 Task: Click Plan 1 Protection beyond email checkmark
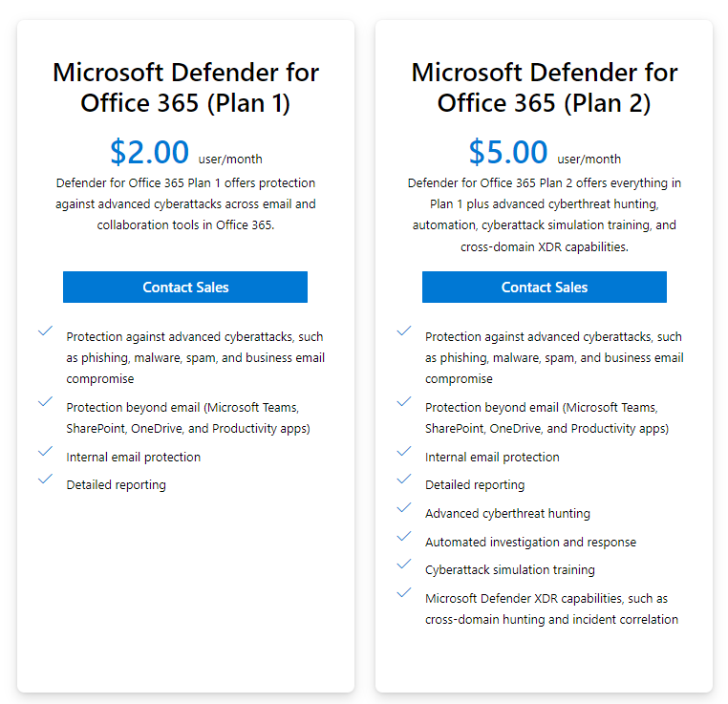(x=45, y=401)
